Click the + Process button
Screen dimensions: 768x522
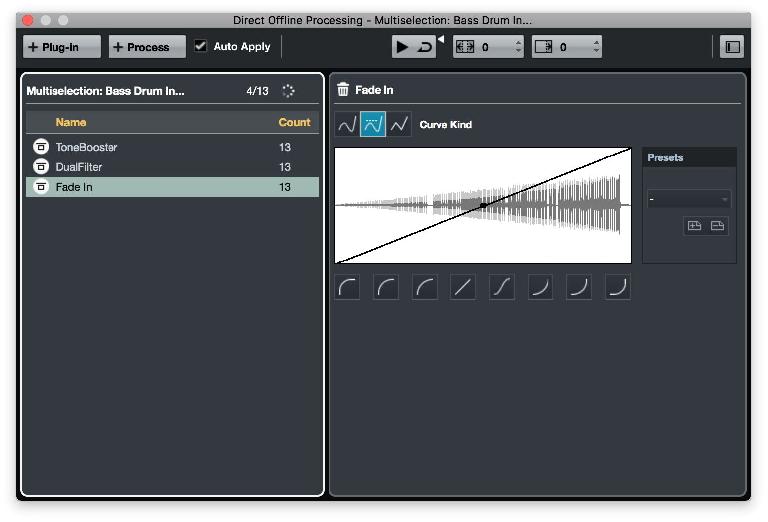(147, 47)
